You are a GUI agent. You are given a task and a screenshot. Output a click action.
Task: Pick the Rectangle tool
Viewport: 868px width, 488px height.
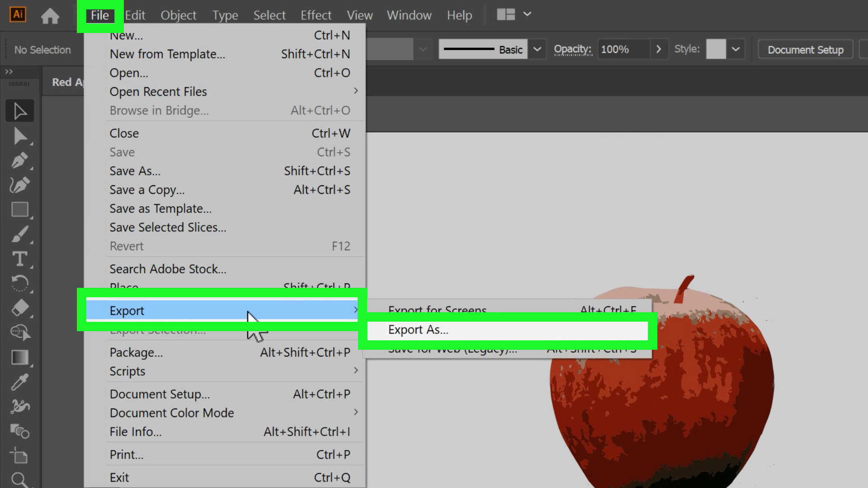point(20,209)
